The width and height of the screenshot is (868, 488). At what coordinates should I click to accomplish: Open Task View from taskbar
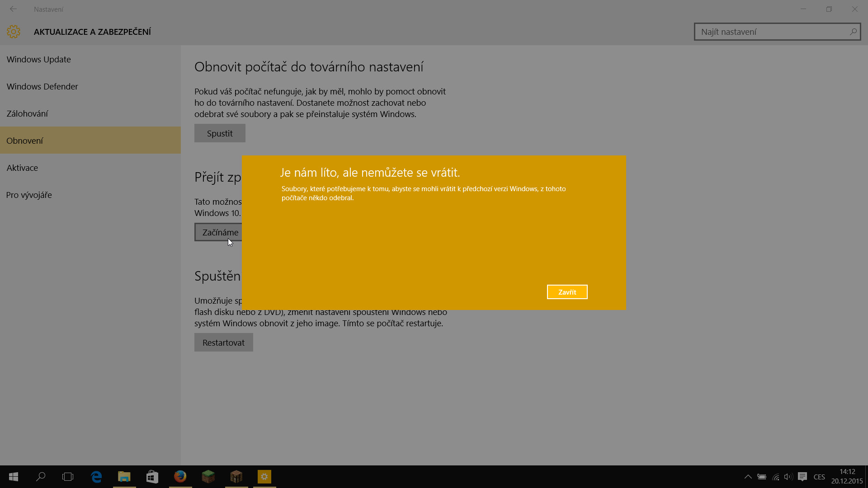(68, 477)
